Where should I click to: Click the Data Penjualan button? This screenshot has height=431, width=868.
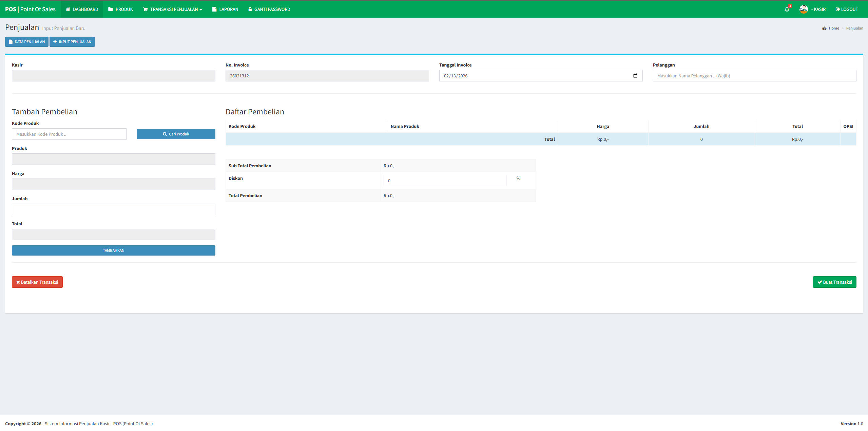tap(26, 42)
